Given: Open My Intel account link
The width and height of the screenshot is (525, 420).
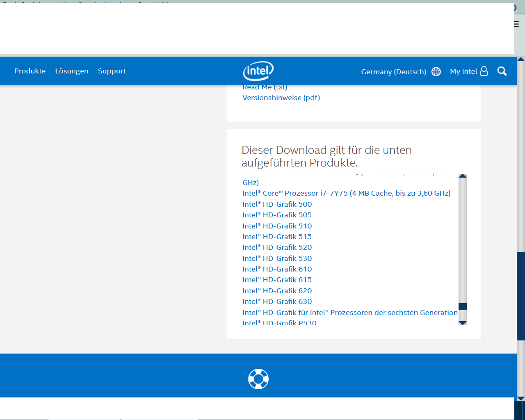Looking at the screenshot, I should 463,71.
